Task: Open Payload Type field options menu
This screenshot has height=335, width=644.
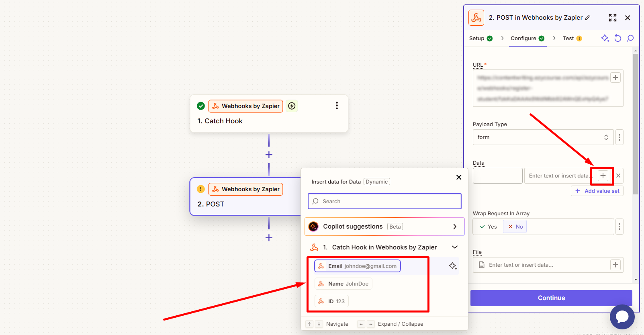Action: tap(619, 137)
